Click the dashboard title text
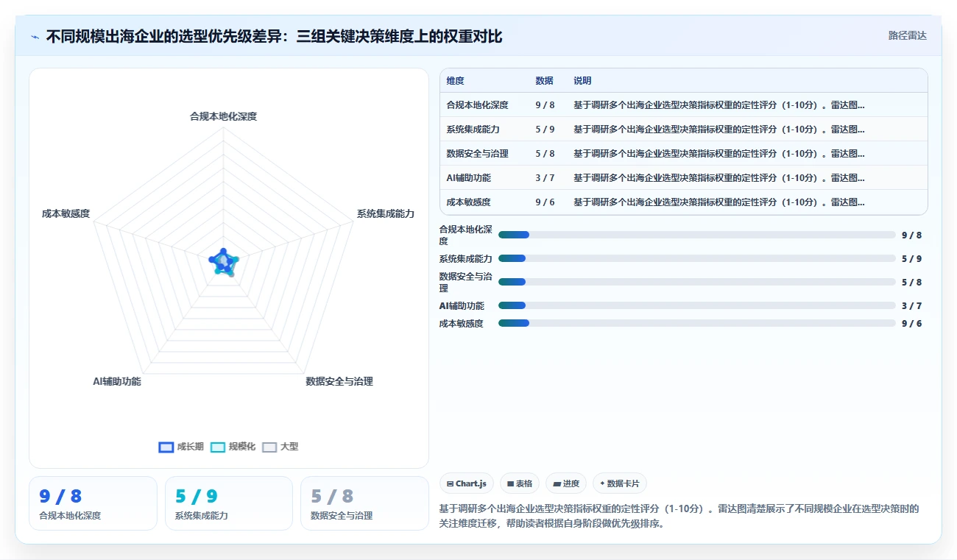Image resolution: width=957 pixels, height=560 pixels. click(x=274, y=37)
